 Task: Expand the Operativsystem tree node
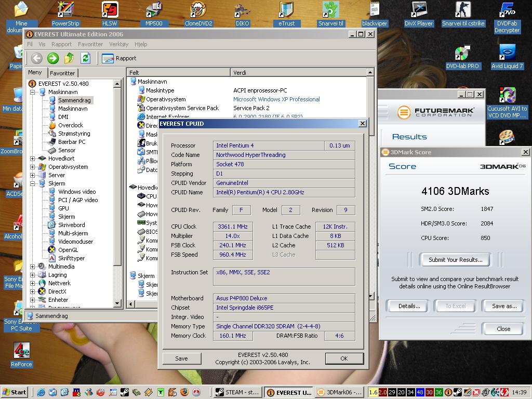[x=33, y=167]
